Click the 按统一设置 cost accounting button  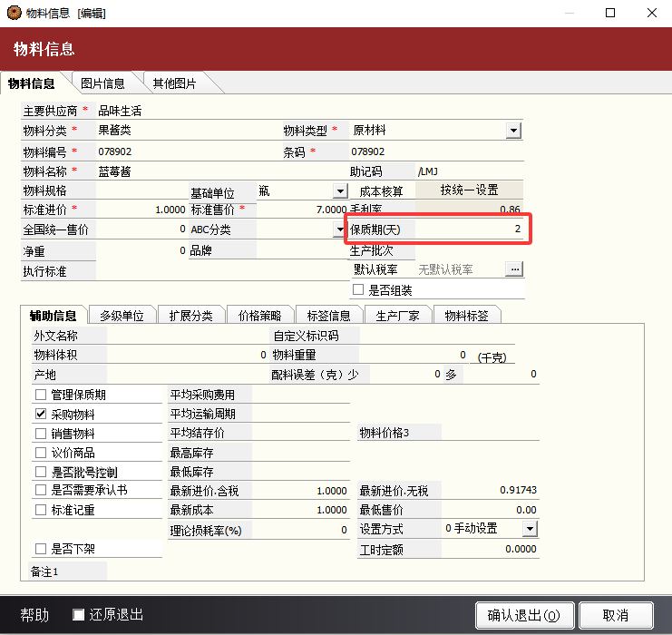click(469, 190)
